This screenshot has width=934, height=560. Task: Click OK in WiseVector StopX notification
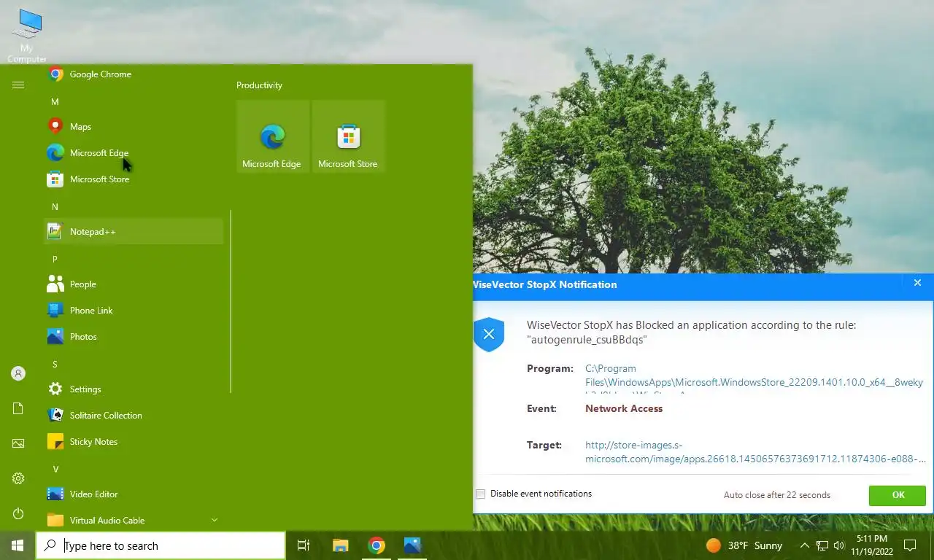tap(898, 495)
